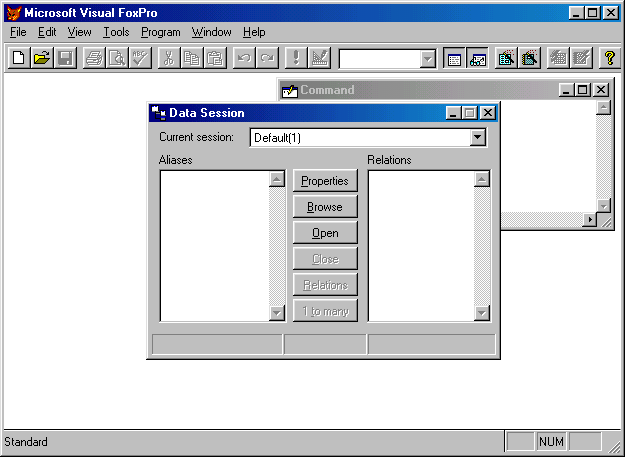
Task: Click the disabled Relations button
Action: pyautogui.click(x=325, y=284)
